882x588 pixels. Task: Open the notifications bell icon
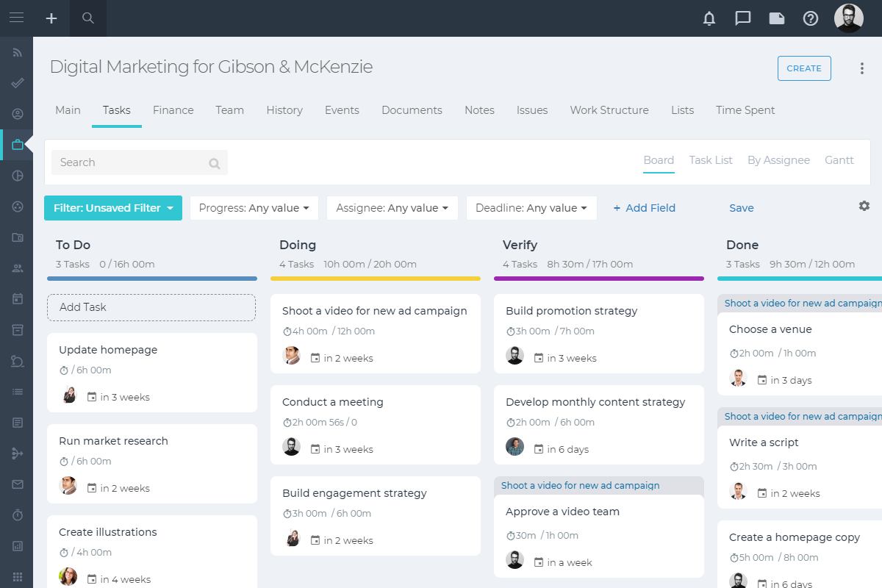click(709, 18)
